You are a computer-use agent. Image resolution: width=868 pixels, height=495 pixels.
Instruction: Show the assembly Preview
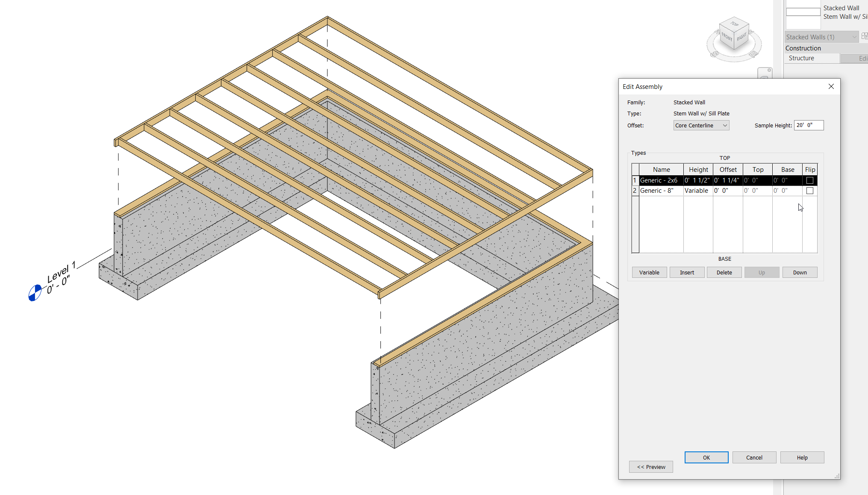pyautogui.click(x=651, y=466)
